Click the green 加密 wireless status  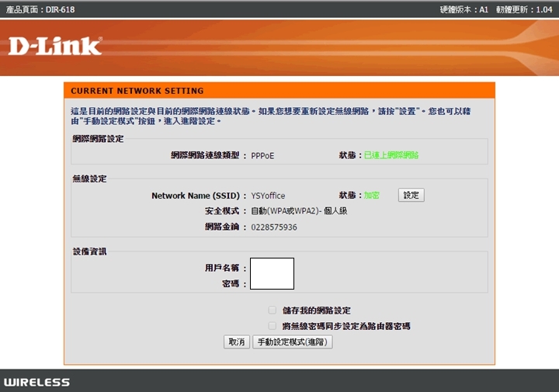coord(371,195)
